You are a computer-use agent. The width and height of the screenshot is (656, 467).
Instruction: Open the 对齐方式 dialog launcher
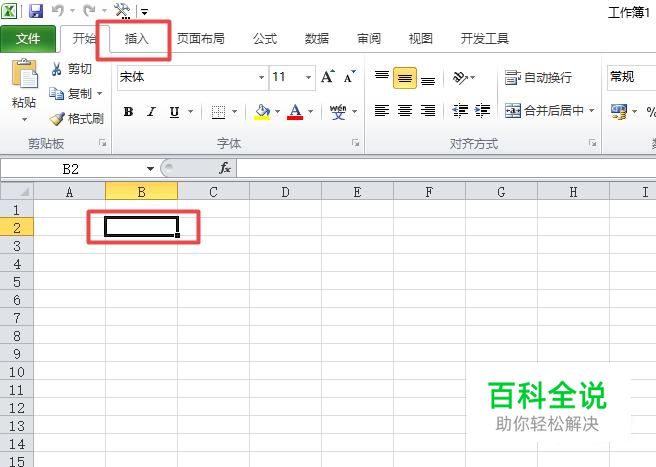point(592,143)
